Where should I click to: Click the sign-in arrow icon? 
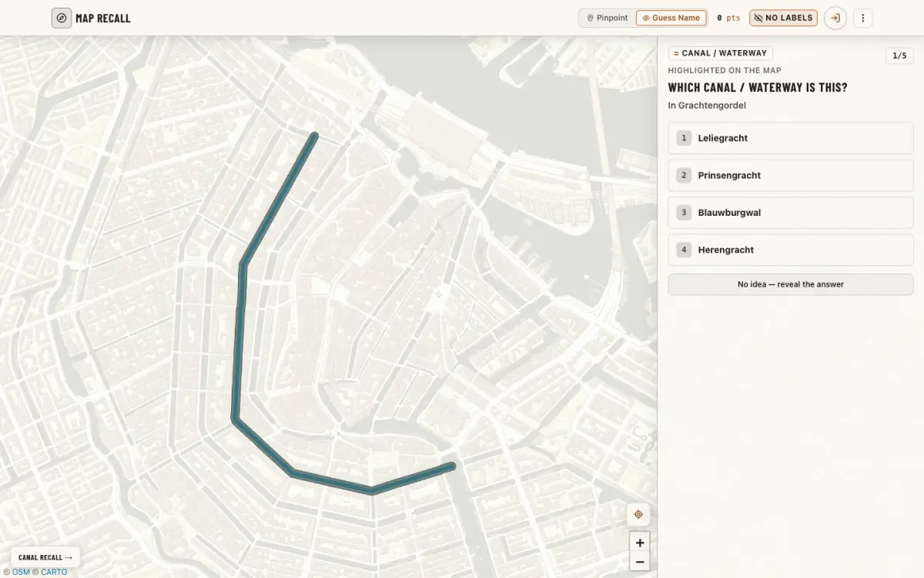point(835,18)
